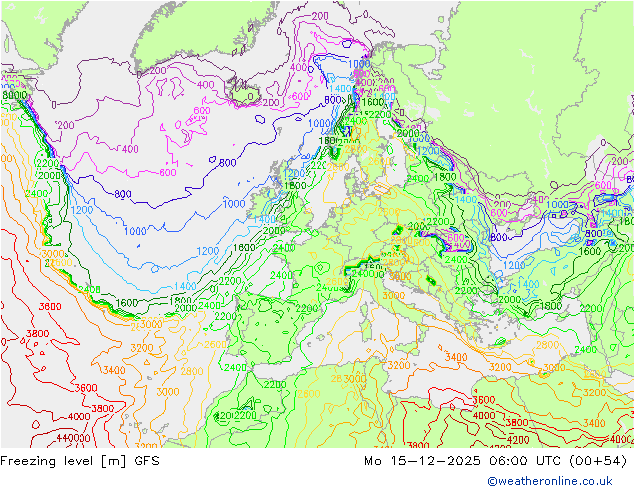The width and height of the screenshot is (634, 490).
Task: Select the "Mo 15-12-2025 06:00 UTC (00+54)" timestamp
Action: tap(496, 461)
